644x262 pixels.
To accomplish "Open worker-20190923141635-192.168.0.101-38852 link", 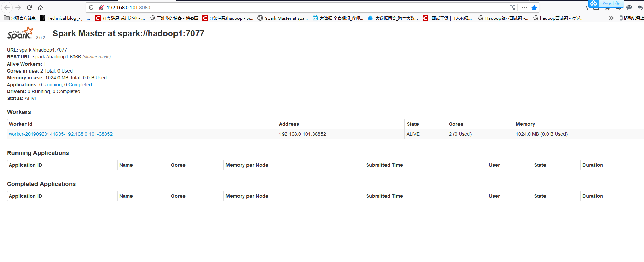I will (61, 134).
